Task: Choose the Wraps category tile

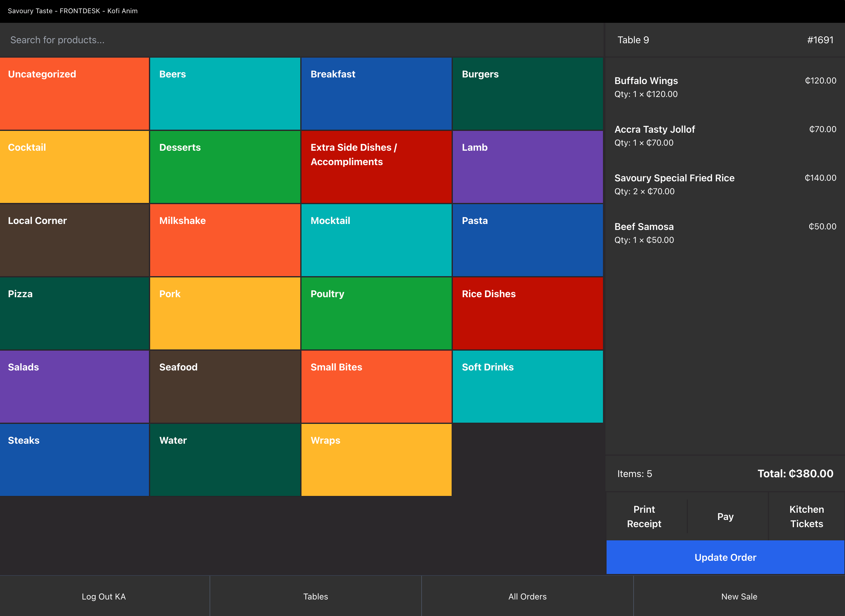Action: point(376,459)
